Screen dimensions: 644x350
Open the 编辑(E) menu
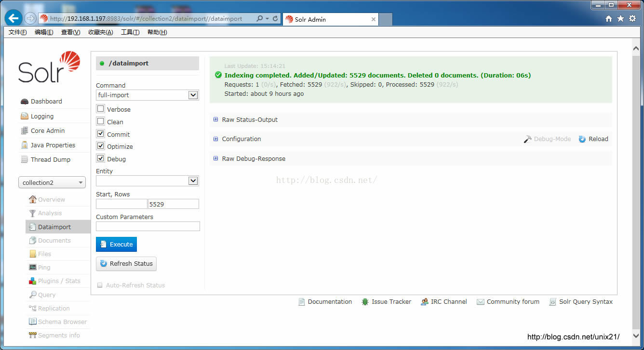[44, 32]
